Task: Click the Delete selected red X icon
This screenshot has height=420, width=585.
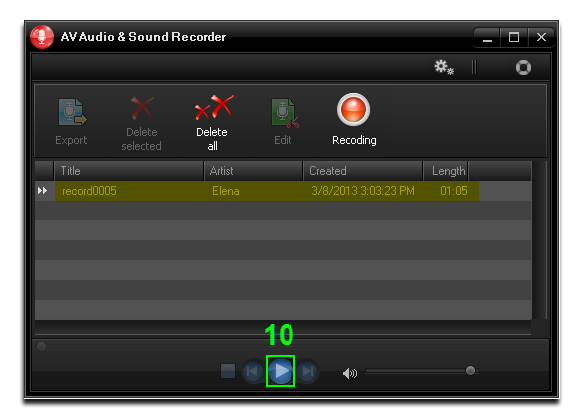Action: pyautogui.click(x=142, y=108)
